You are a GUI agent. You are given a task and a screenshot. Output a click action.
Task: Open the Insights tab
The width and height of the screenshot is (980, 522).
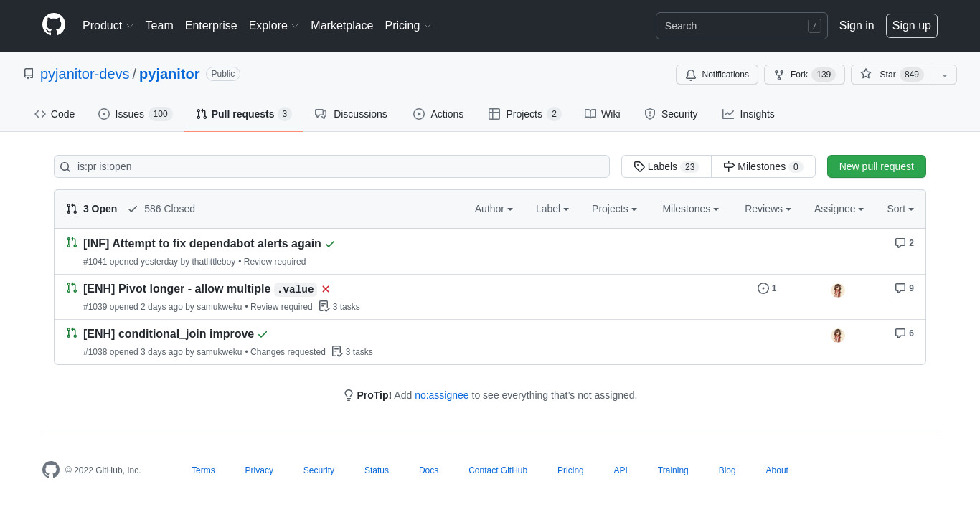[x=748, y=114]
